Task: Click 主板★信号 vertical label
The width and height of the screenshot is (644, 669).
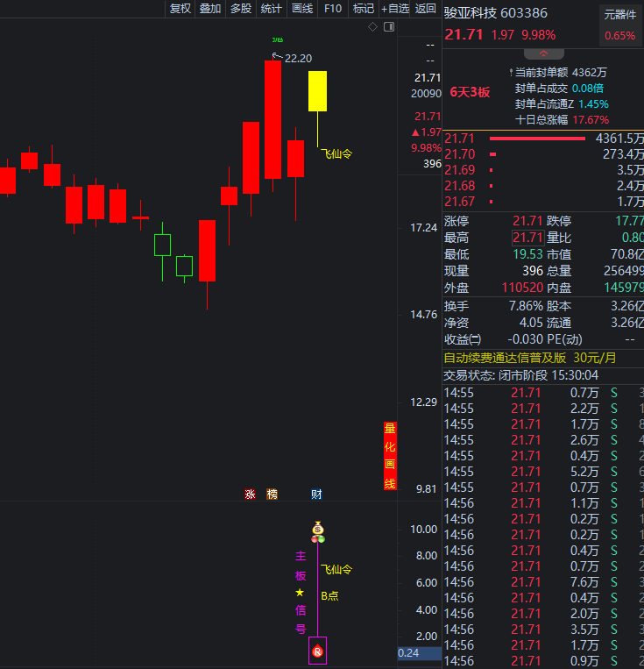Action: 301,592
